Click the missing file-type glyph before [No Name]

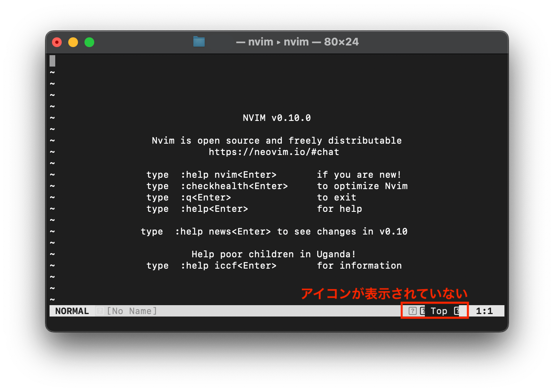pyautogui.click(x=100, y=311)
